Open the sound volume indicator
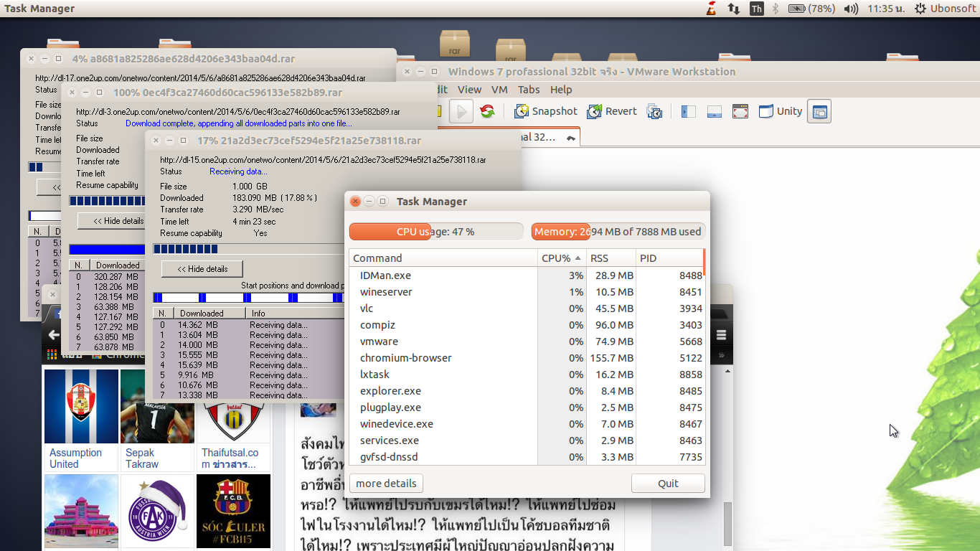 coord(852,9)
